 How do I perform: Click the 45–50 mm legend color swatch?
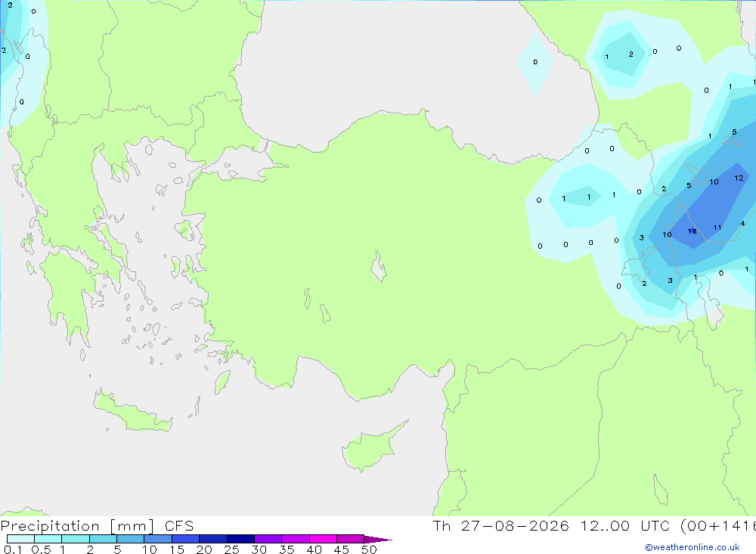pyautogui.click(x=351, y=539)
